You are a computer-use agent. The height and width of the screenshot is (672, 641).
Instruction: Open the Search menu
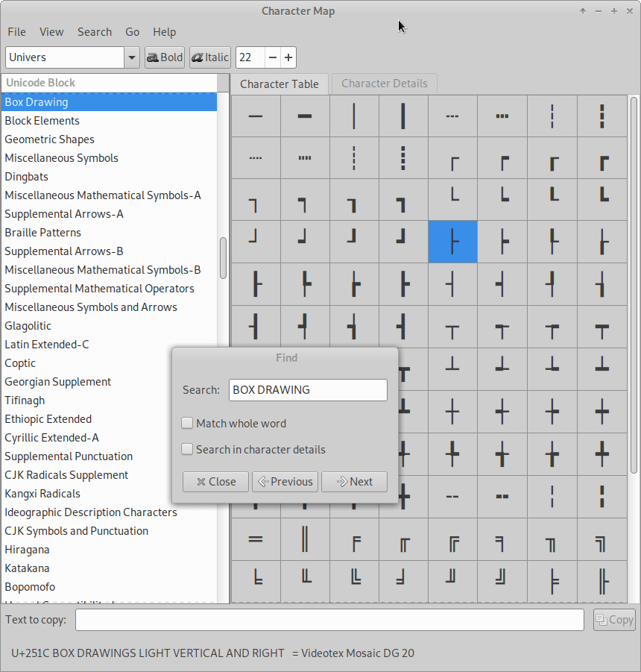click(x=95, y=32)
